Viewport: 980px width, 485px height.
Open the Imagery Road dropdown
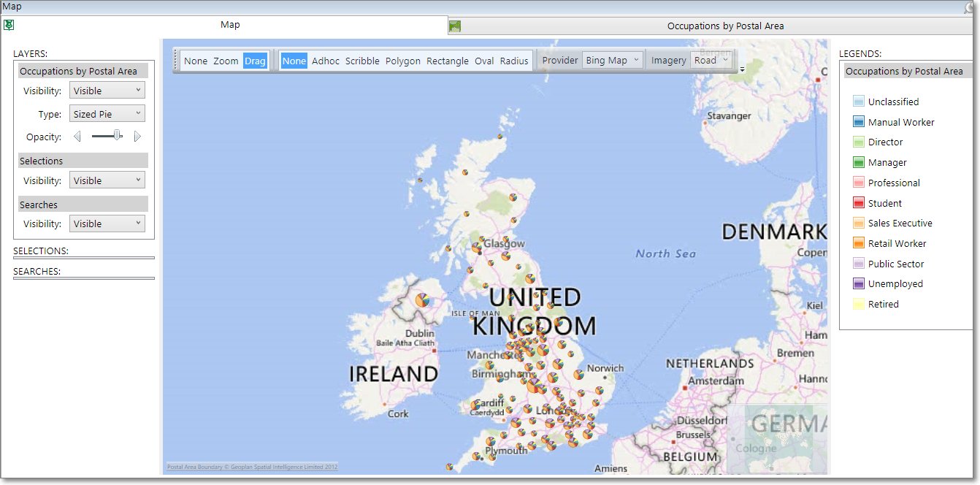click(x=711, y=60)
